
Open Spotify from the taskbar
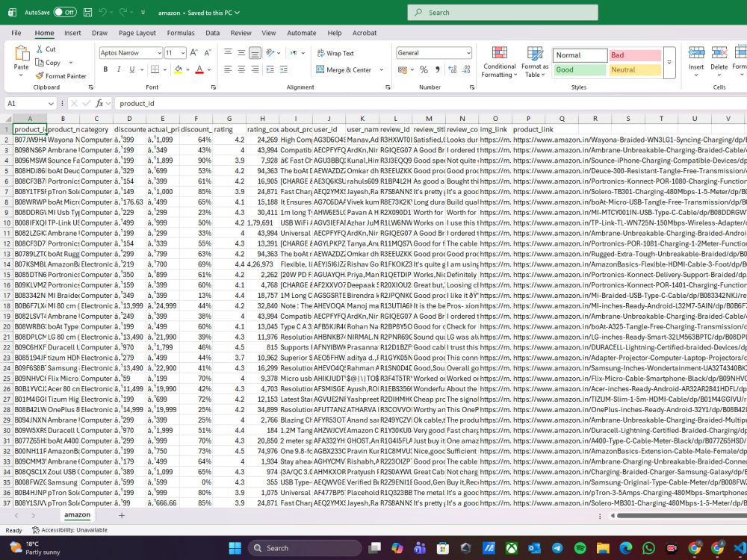(x=580, y=548)
